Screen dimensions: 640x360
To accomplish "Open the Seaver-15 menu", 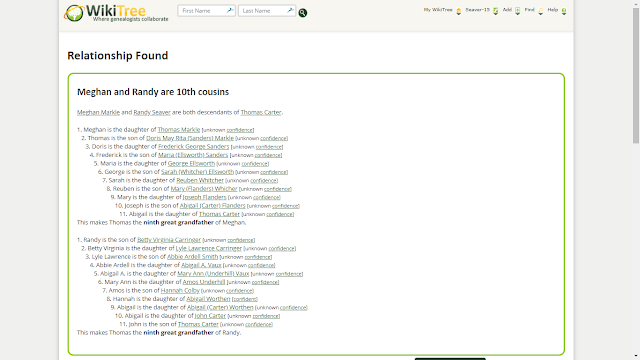I will pyautogui.click(x=478, y=10).
